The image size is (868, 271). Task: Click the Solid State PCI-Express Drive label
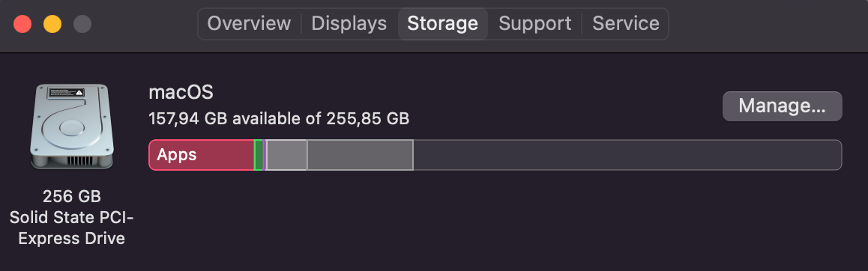coord(72,228)
